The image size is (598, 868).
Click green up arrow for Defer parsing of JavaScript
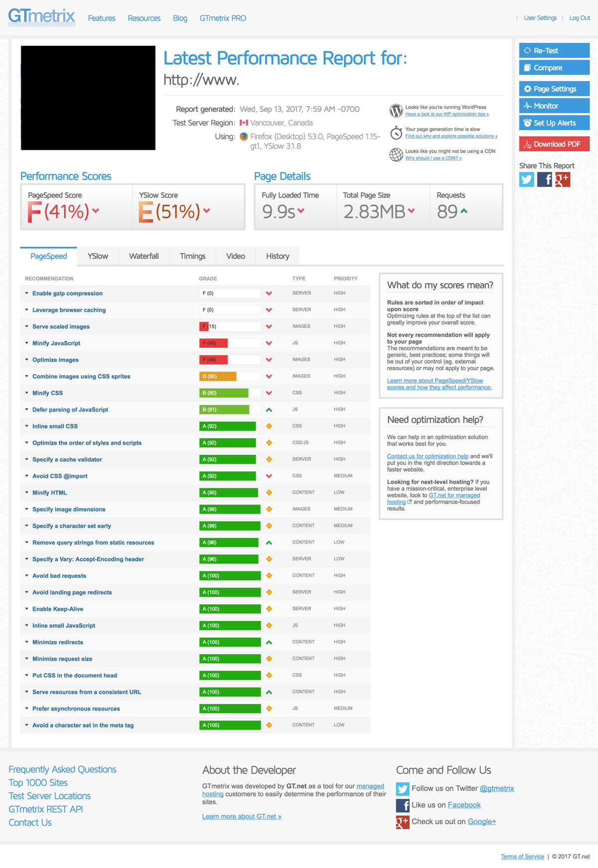pyautogui.click(x=269, y=410)
